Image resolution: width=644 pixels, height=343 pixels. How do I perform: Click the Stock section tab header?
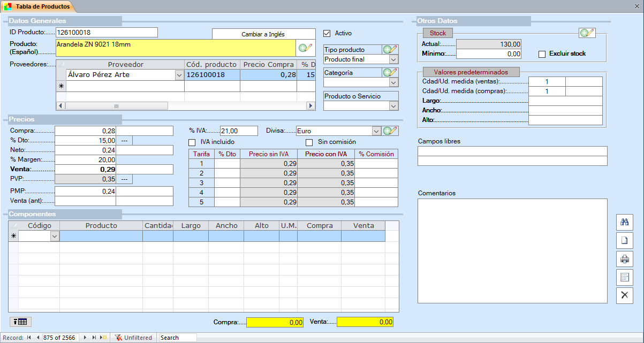tap(438, 33)
